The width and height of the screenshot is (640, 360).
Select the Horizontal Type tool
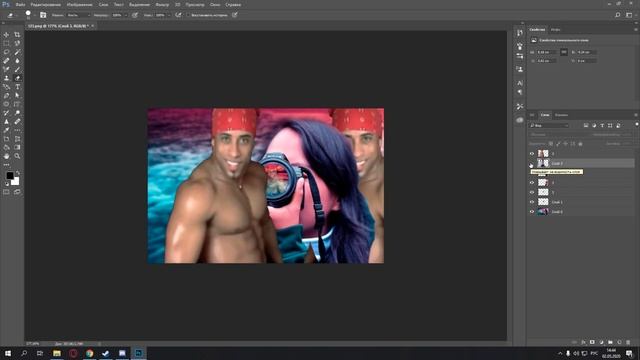[17, 87]
